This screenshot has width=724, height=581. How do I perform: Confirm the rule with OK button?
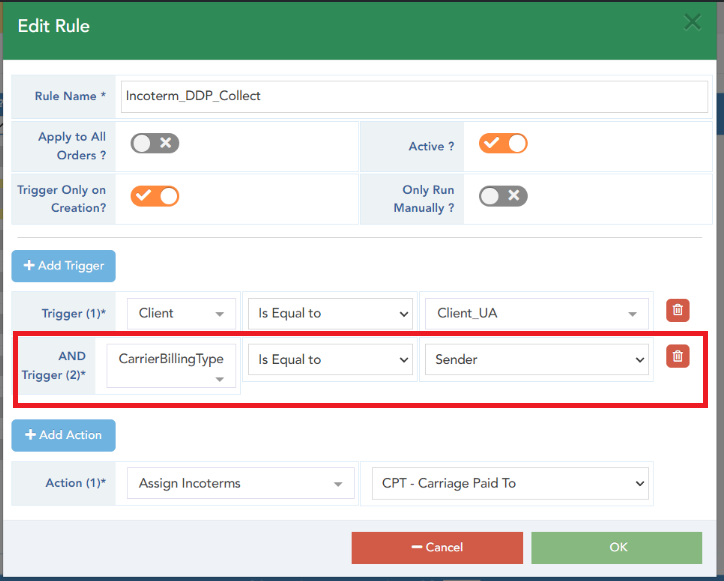tap(617, 547)
